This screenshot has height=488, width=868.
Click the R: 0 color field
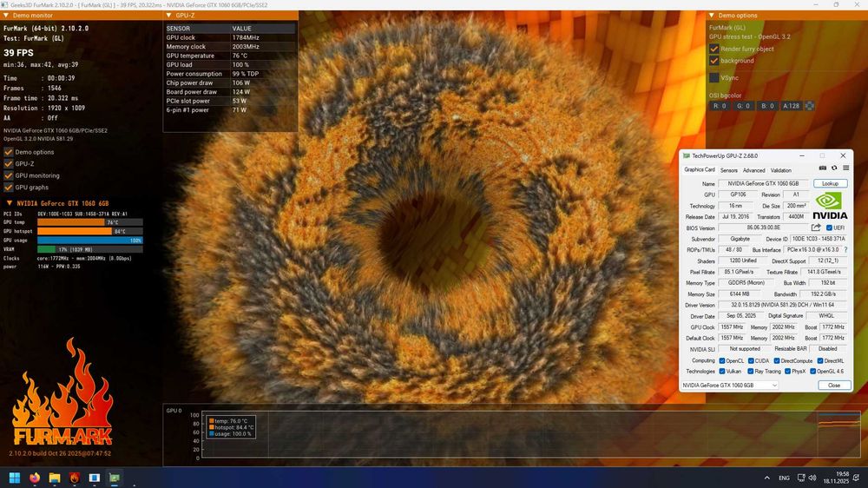coord(720,106)
